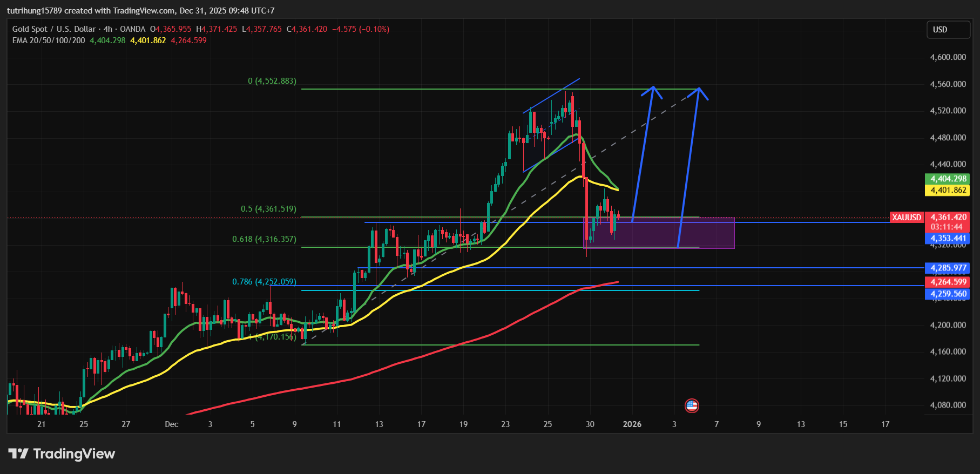Select the left blue arrow's arrowhead
Image resolution: width=980 pixels, height=474 pixels.
point(653,90)
